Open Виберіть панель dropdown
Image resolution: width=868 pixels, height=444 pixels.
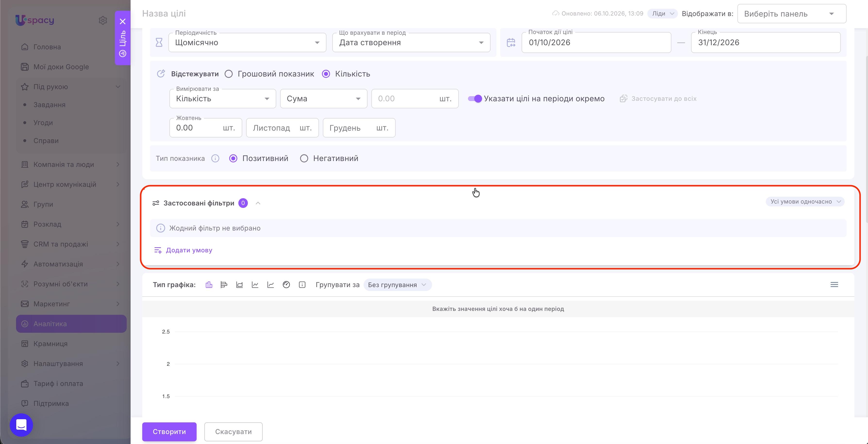click(792, 14)
